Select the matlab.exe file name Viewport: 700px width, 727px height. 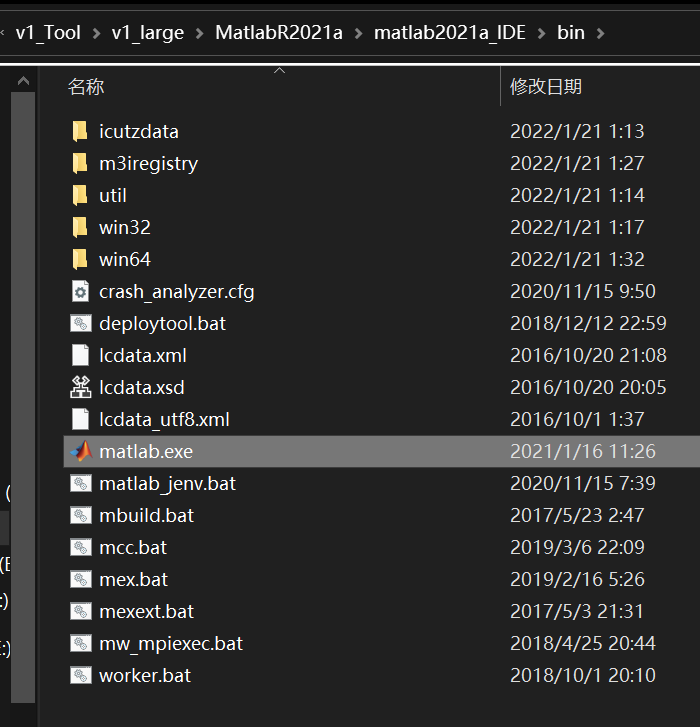pos(146,452)
